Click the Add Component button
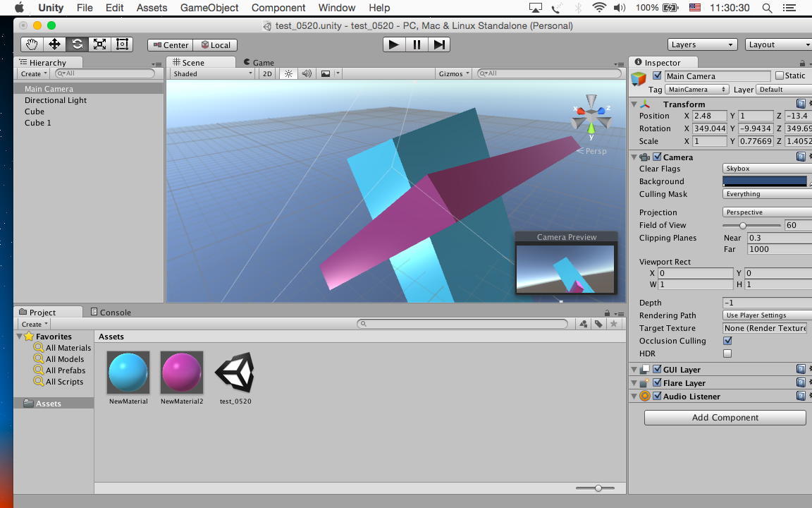This screenshot has width=812, height=508. (725, 418)
